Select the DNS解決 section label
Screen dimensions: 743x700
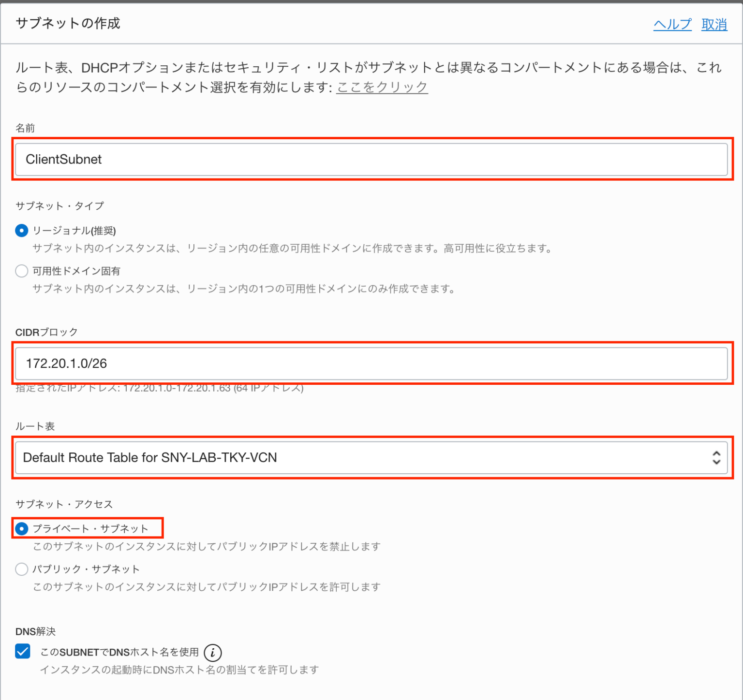click(35, 631)
